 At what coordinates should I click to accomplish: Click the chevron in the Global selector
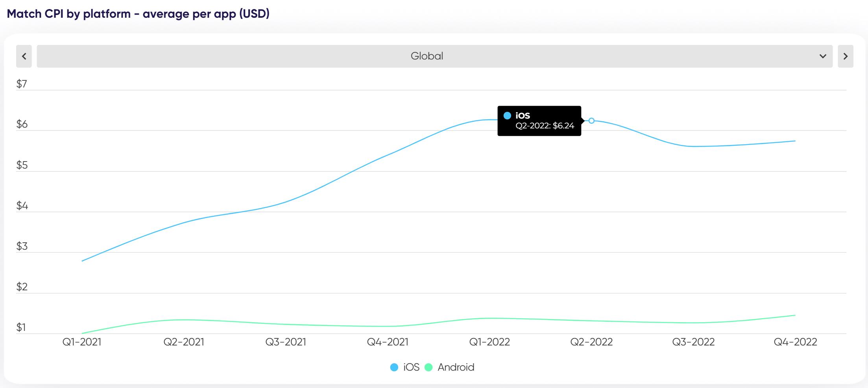point(822,56)
